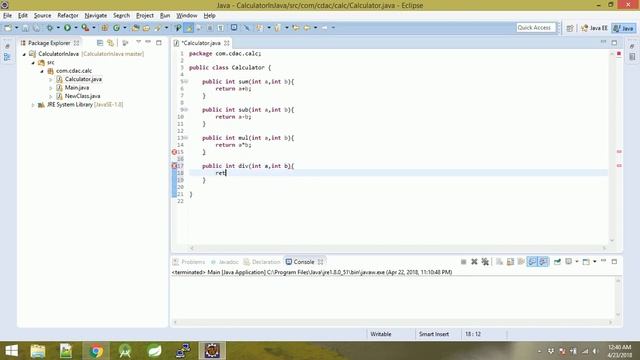Expand the Main.java tree node
Image resolution: width=640 pixels, height=360 pixels.
click(51, 88)
